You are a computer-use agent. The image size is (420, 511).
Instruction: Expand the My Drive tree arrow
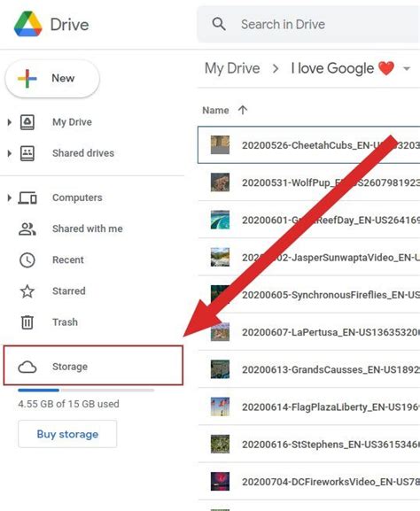pos(10,122)
